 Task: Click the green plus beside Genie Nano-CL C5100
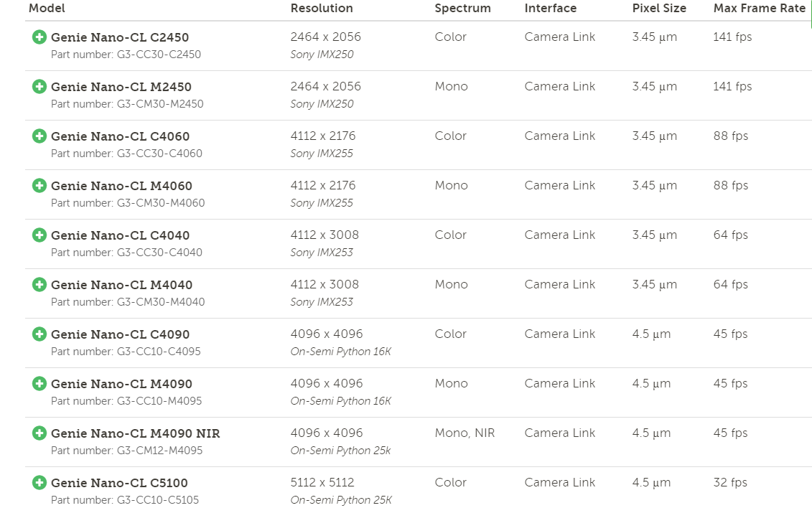click(x=39, y=483)
